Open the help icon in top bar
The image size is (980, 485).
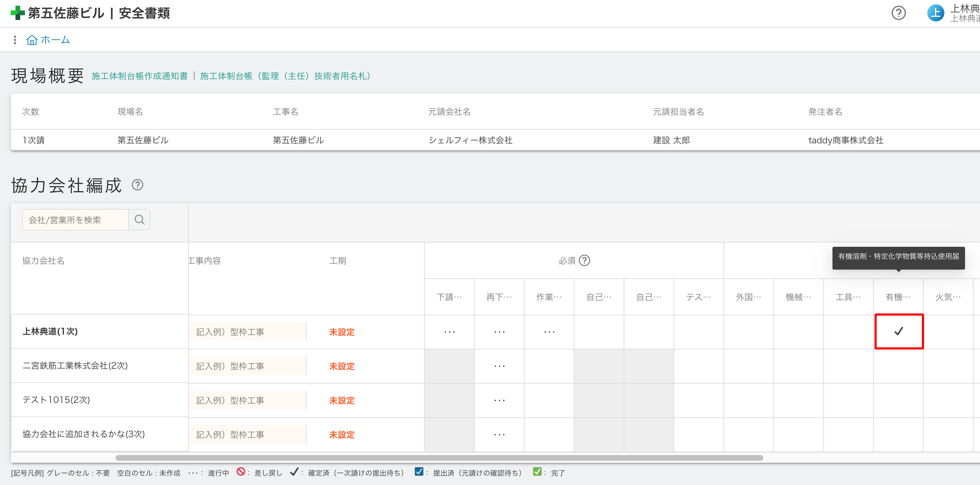click(x=898, y=13)
